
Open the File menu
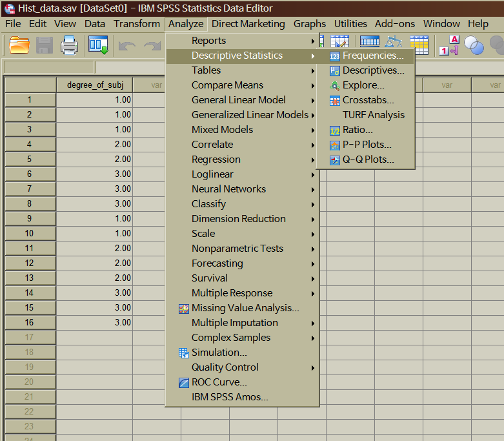pyautogui.click(x=13, y=24)
